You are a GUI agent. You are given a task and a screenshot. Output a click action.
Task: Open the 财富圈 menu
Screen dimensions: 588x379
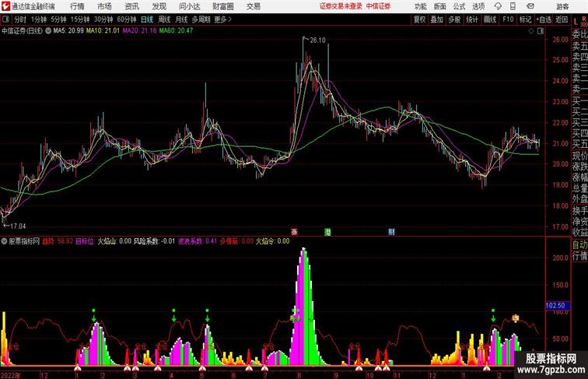pos(223,6)
